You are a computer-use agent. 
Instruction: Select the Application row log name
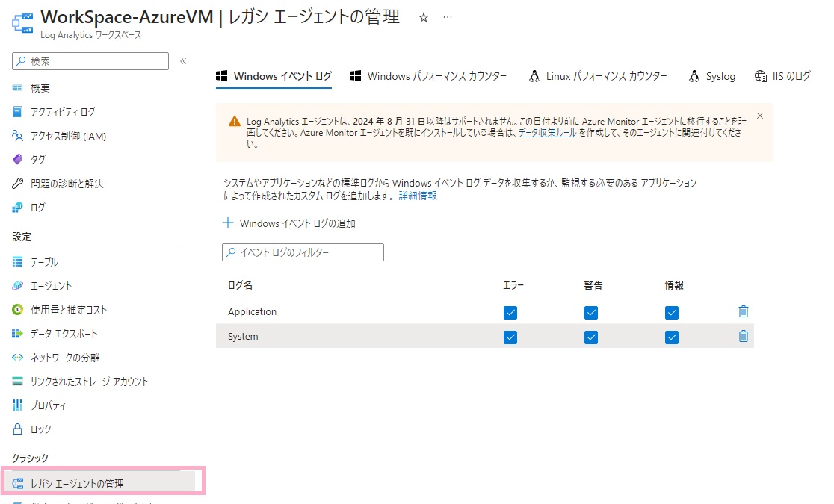tap(252, 311)
